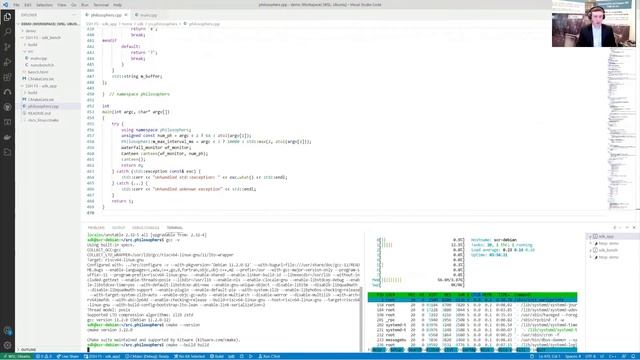
Task: Switch to the DEBUG CONSOLE panel tab
Action: tap(146, 228)
